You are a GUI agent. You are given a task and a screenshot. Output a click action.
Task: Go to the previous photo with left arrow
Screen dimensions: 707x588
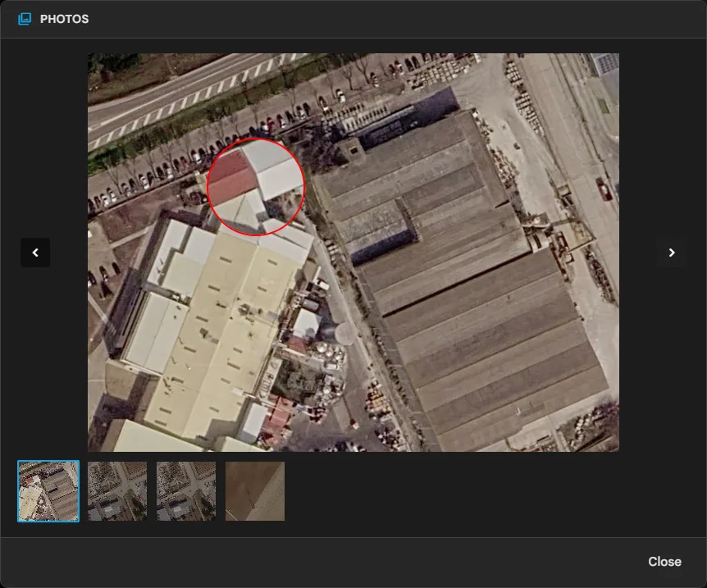tap(35, 253)
